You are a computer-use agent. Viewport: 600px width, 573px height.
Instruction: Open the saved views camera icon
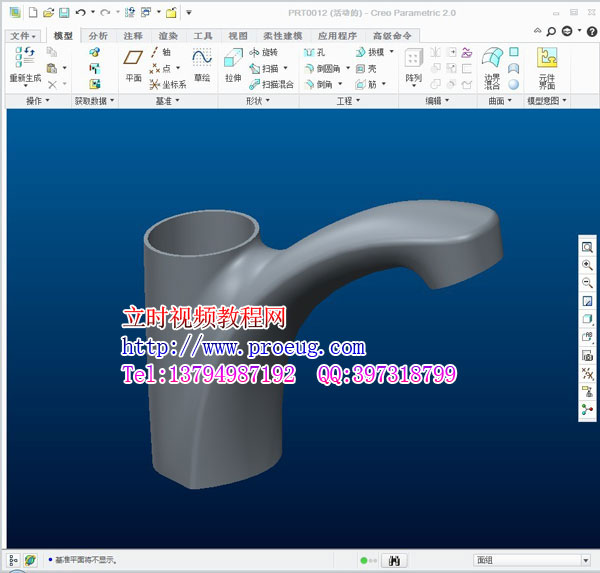coord(587,355)
